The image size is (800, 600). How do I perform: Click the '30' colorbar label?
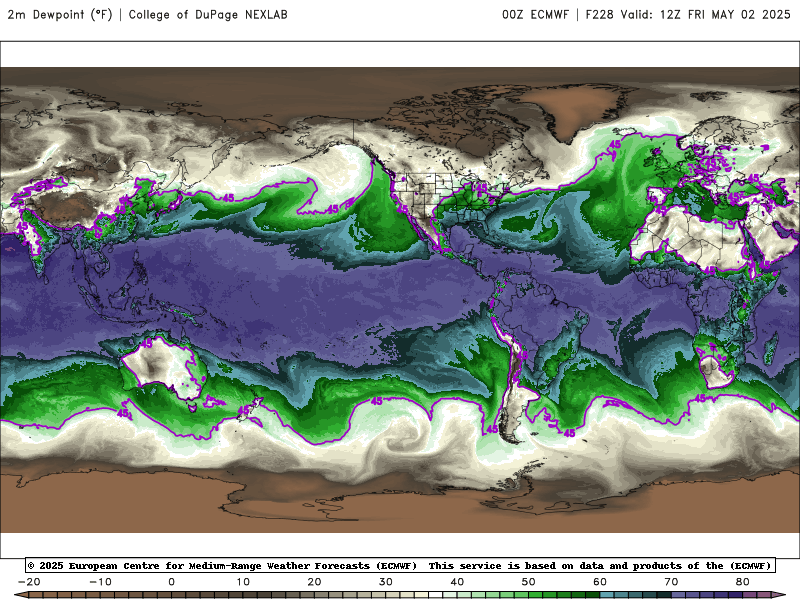[x=386, y=582]
